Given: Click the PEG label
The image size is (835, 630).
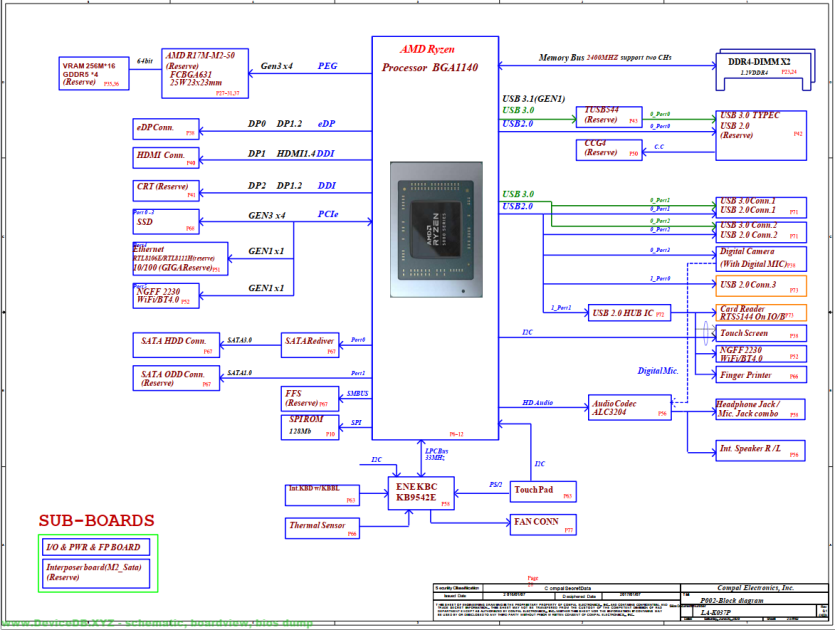Looking at the screenshot, I should tap(328, 66).
